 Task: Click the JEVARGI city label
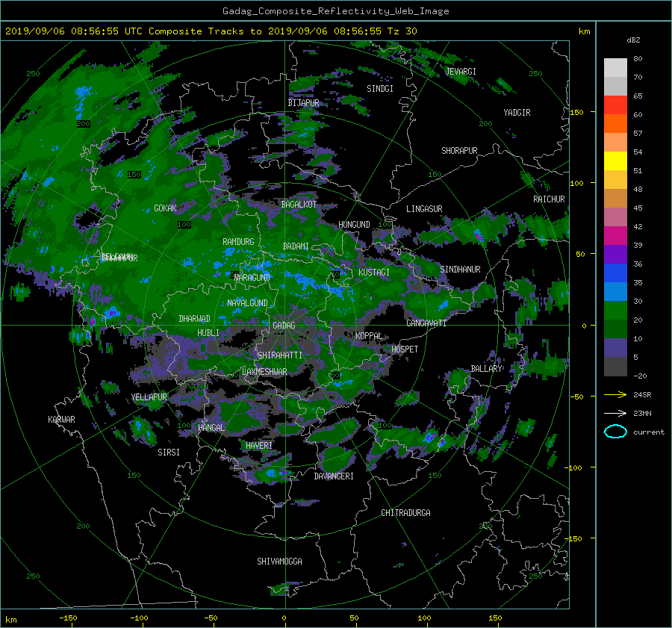(x=461, y=72)
